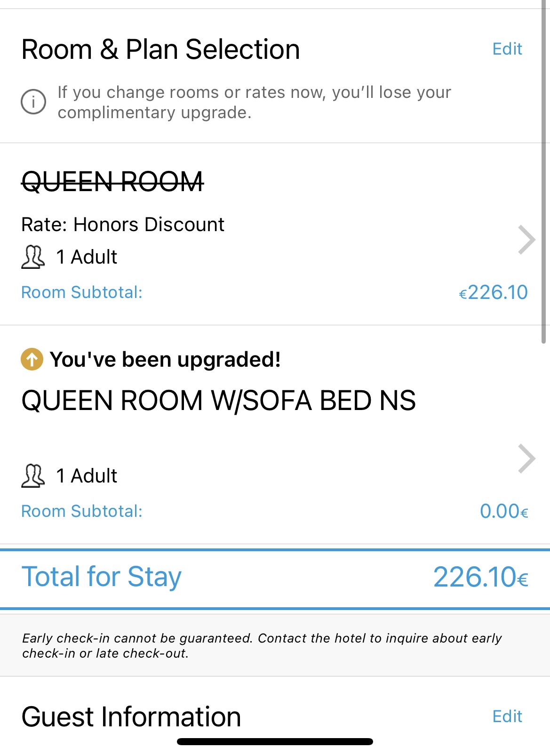Tap the home indicator bar
The height and width of the screenshot is (756, 550).
(x=275, y=742)
